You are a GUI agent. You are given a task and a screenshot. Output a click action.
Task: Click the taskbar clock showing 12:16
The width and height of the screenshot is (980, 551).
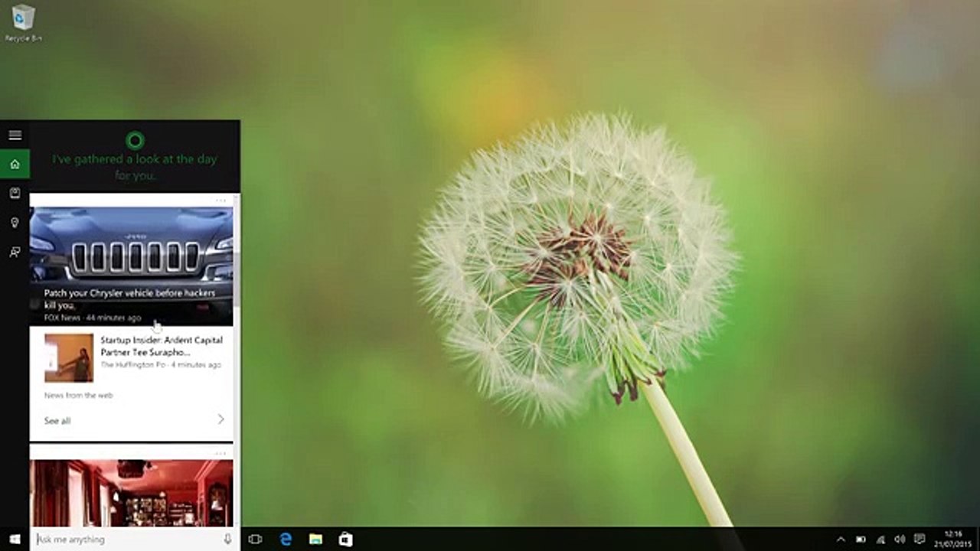tap(953, 539)
